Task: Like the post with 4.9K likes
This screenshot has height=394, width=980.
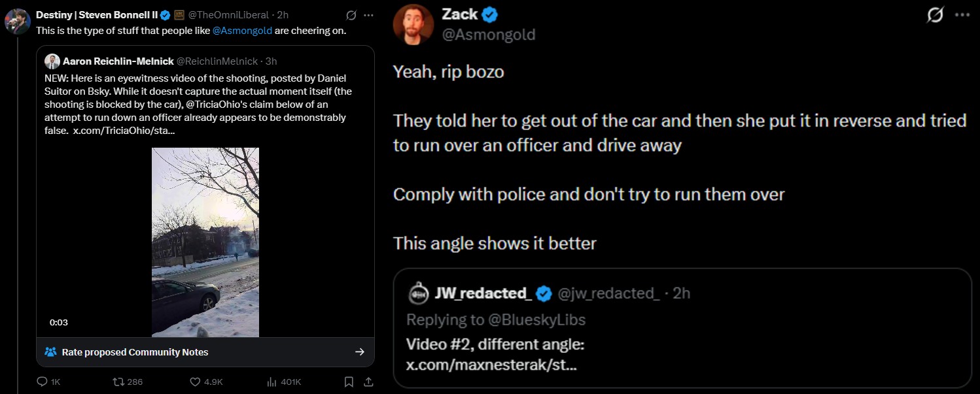Action: [195, 382]
